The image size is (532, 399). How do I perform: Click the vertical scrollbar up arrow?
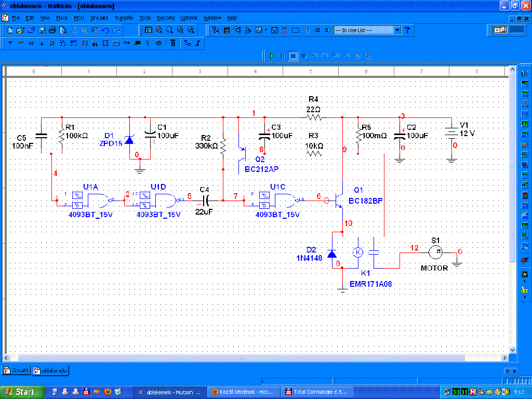point(512,70)
